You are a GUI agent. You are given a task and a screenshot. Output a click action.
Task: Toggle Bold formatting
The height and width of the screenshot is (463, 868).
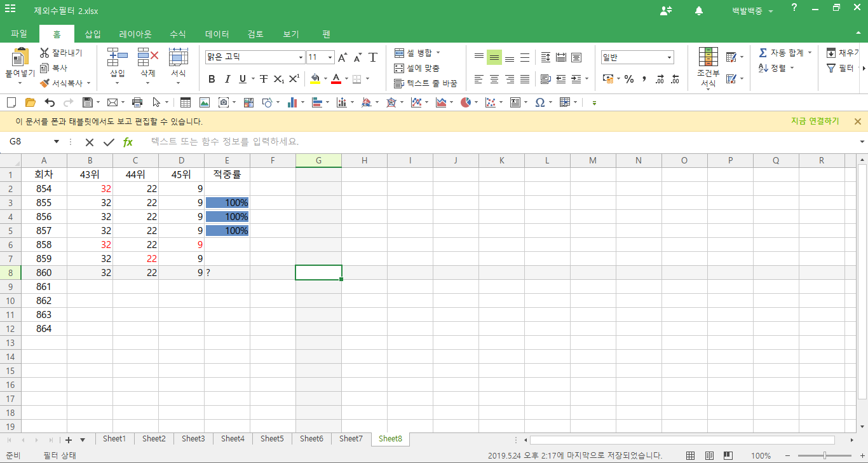coord(212,79)
